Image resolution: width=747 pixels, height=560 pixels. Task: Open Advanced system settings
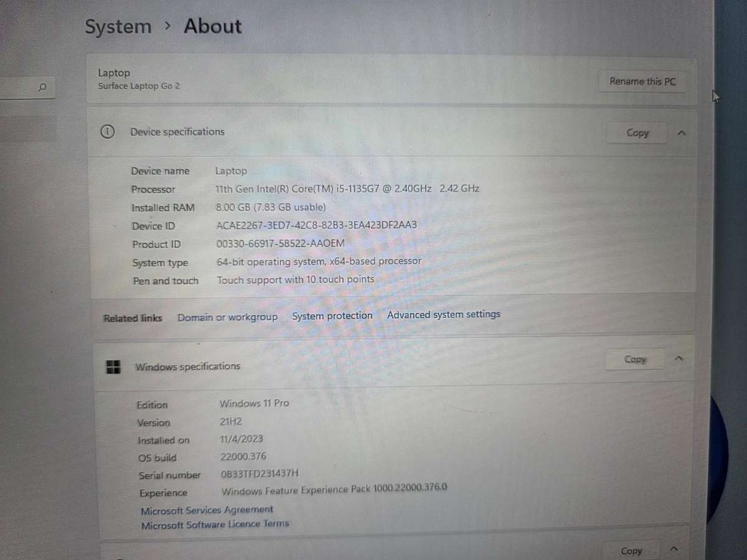pos(443,314)
